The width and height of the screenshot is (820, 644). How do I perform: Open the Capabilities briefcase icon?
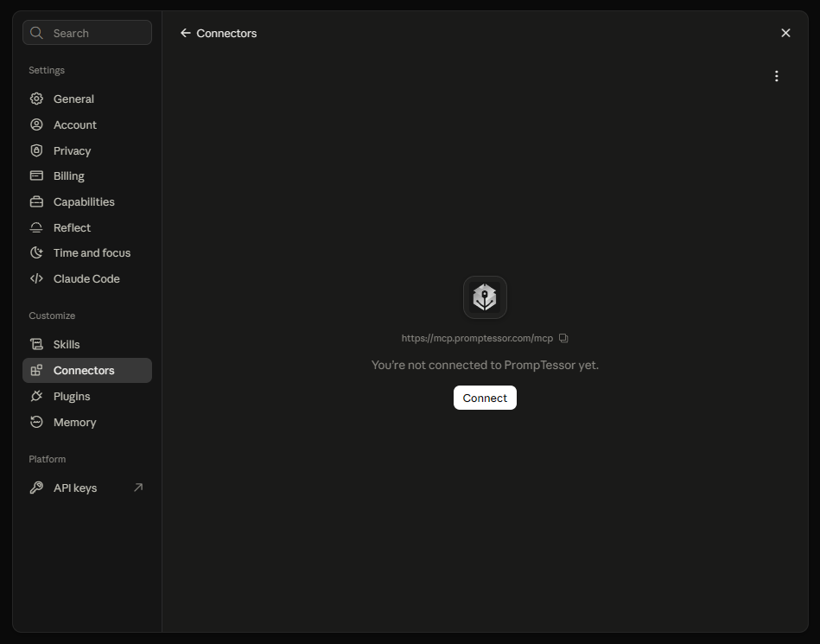[x=36, y=202]
